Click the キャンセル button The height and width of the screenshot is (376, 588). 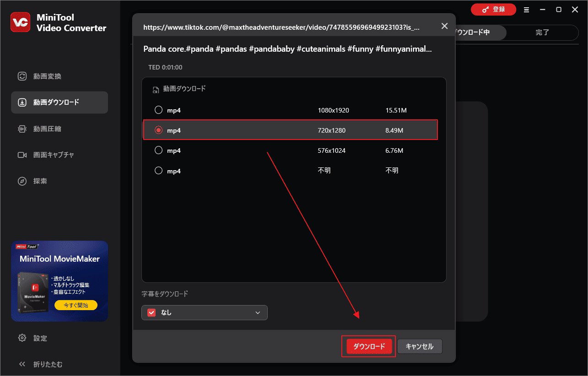(420, 347)
